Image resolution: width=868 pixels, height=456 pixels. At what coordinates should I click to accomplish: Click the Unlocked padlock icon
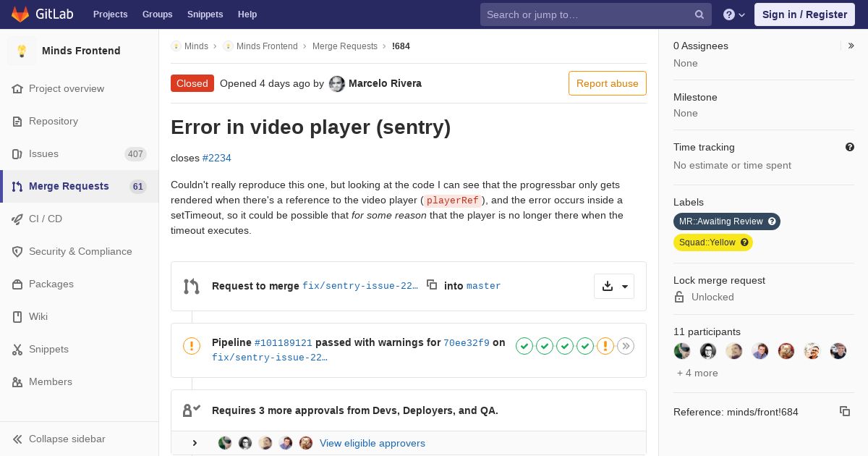click(x=679, y=297)
